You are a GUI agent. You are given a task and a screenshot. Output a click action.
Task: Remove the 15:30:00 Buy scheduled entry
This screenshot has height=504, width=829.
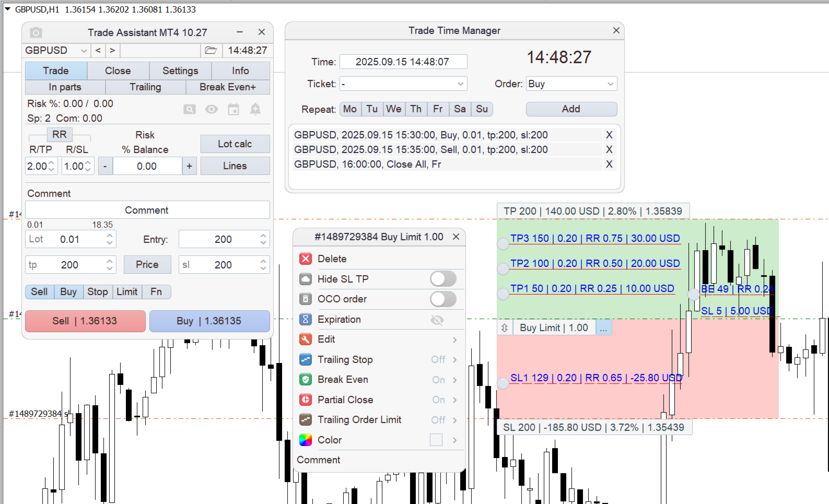[609, 135]
